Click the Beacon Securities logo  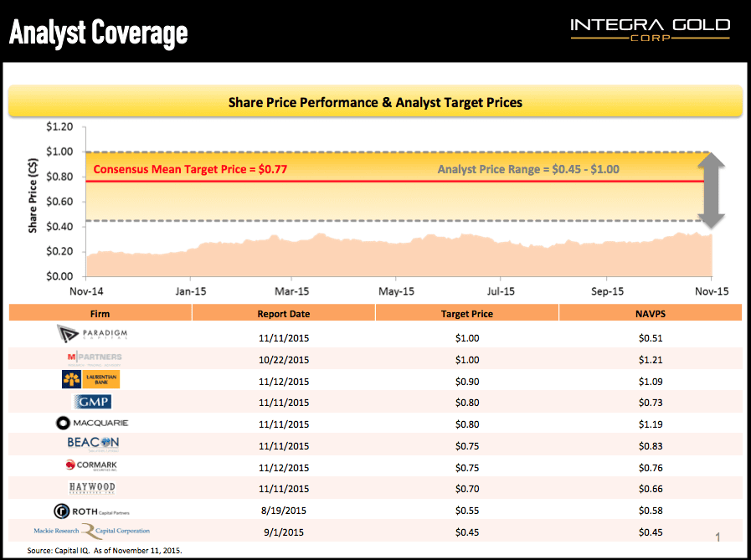pyautogui.click(x=93, y=444)
